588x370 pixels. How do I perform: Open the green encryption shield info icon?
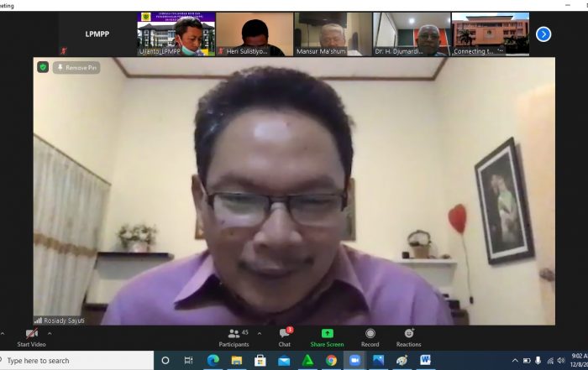click(43, 67)
